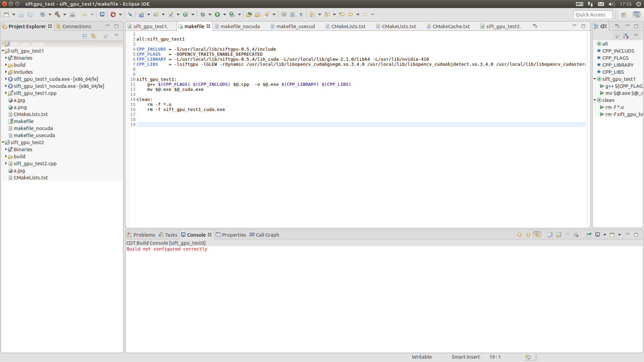The width and height of the screenshot is (644, 362).
Task: Click the Next Error down arrow in console
Action: coord(520,235)
